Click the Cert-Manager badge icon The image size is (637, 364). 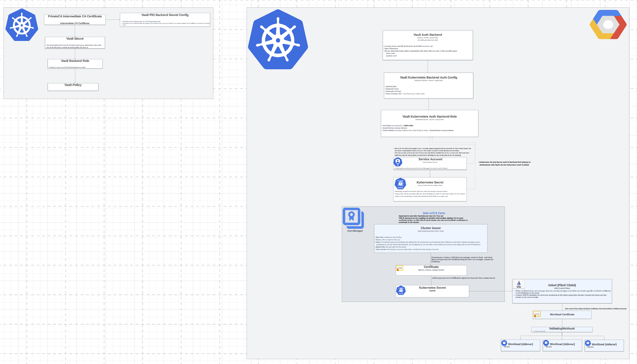coord(353,218)
